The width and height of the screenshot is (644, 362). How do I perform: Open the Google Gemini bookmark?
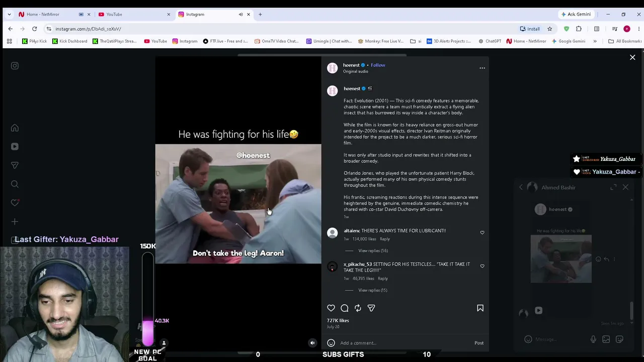568,41
